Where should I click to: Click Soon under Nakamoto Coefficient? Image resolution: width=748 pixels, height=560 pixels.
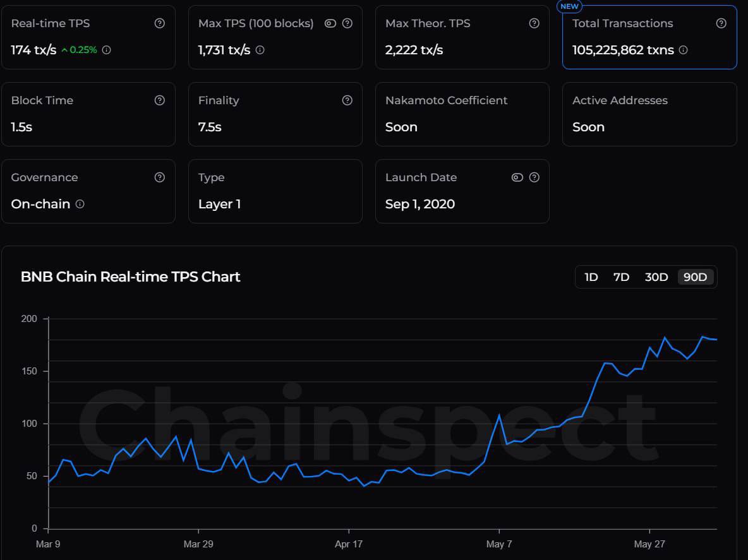(401, 128)
